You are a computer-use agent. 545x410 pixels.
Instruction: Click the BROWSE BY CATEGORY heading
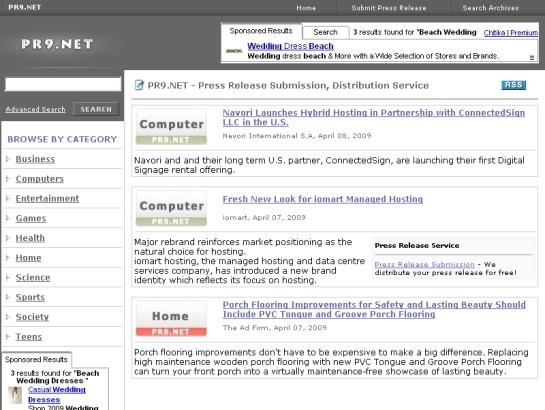coord(62,139)
